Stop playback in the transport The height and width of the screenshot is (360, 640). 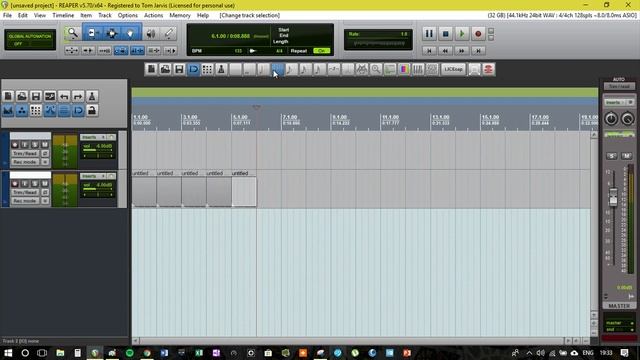[x=446, y=33]
